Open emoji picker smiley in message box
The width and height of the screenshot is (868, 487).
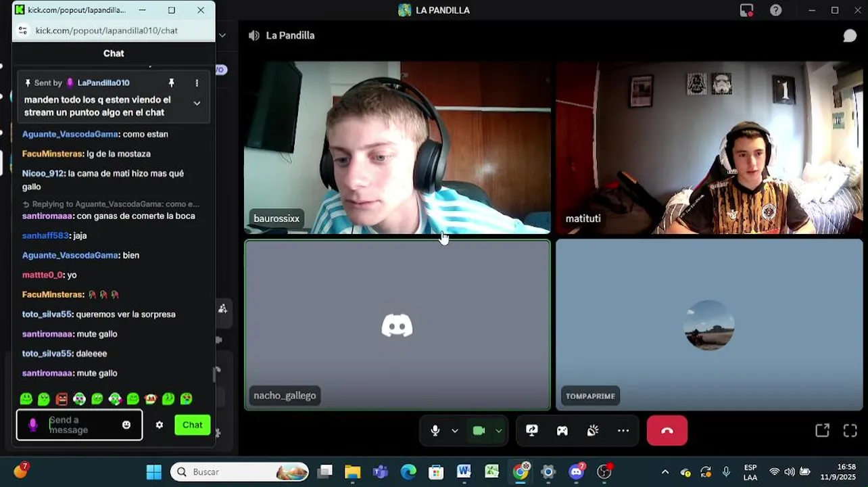[126, 425]
